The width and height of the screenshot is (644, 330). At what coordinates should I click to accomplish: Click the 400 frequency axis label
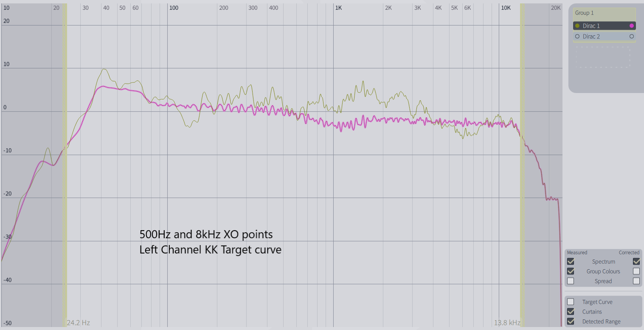[x=274, y=8]
